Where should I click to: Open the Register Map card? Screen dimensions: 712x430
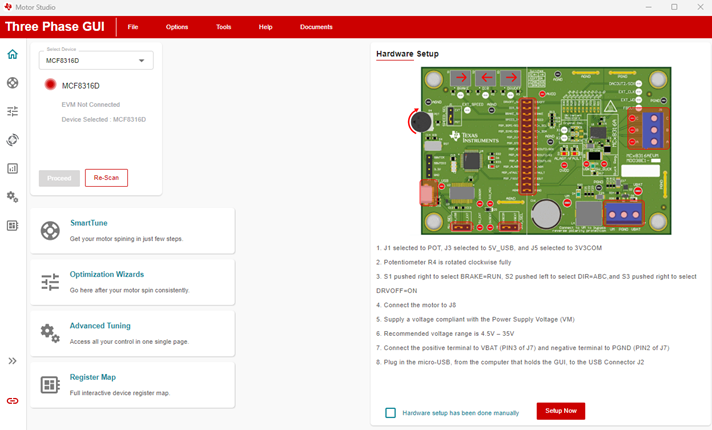coord(132,384)
